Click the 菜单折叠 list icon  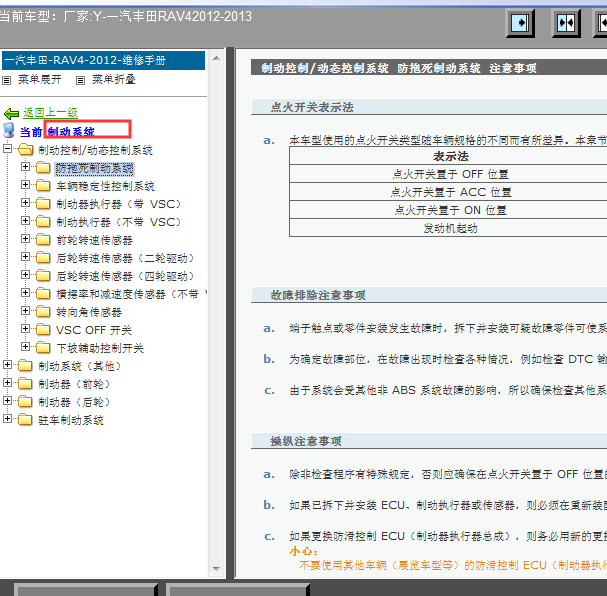point(80,80)
